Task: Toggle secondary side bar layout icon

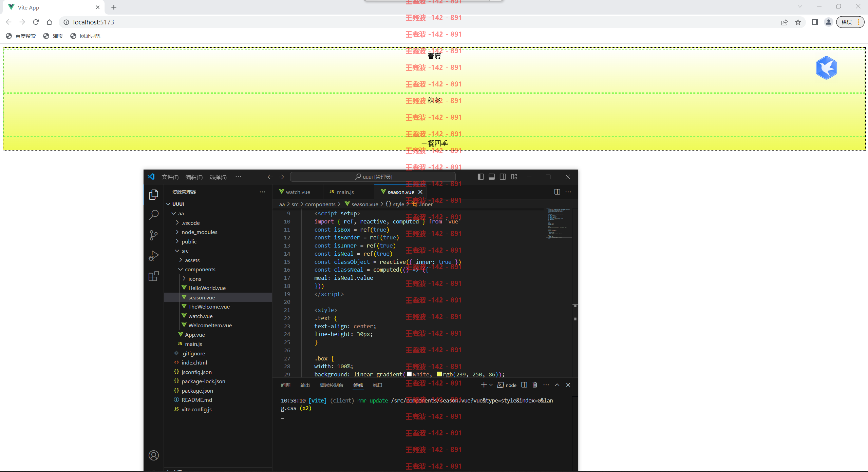Action: point(503,177)
